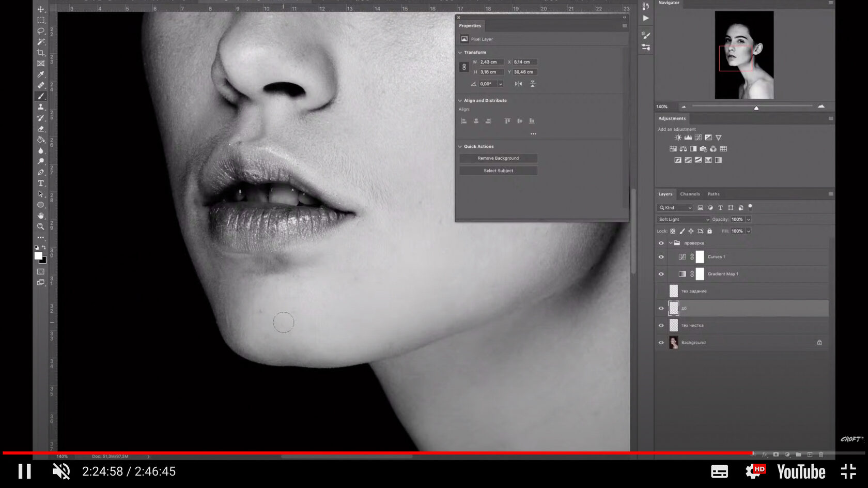Select the Horizontal Type tool

click(41, 184)
